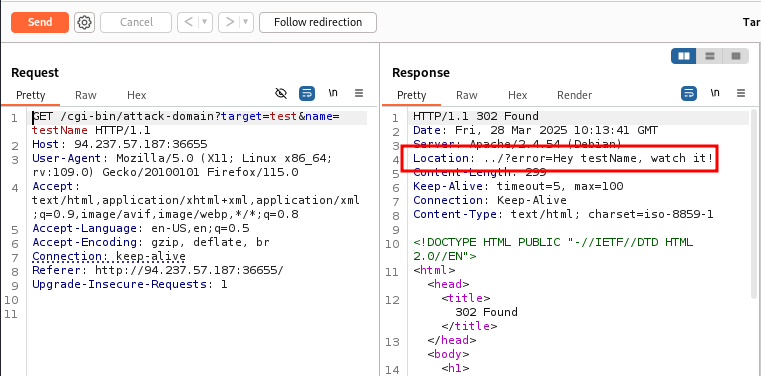Select combined single-pane layout icon
761x376 pixels.
pos(736,56)
